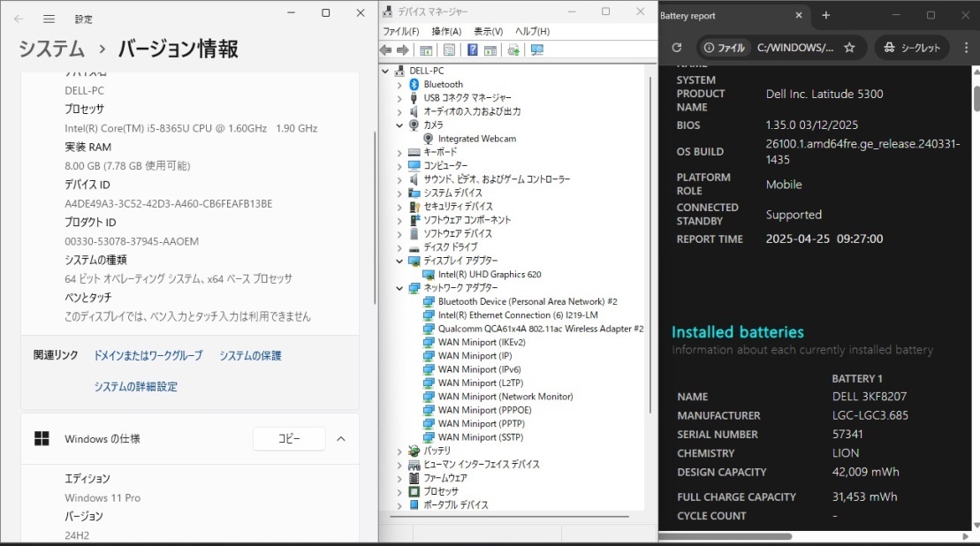Click battery name DELL 3KF8207
This screenshot has height=546, width=980.
870,397
